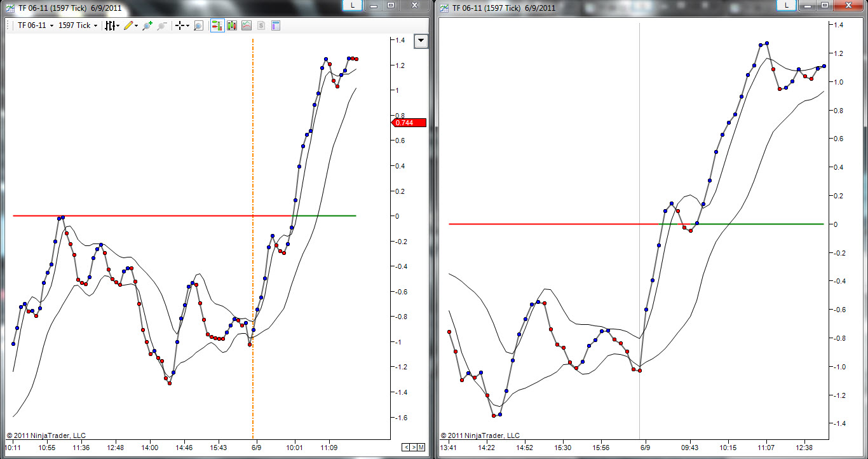Expand the drawing tools dropdown arrow

point(136,26)
